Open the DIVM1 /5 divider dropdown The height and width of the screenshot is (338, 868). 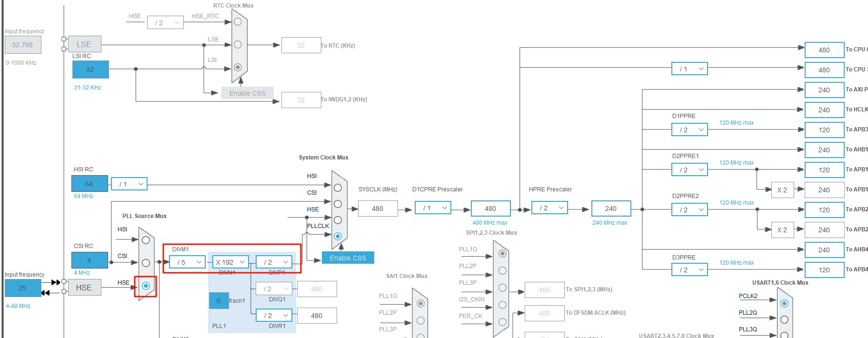pos(188,262)
